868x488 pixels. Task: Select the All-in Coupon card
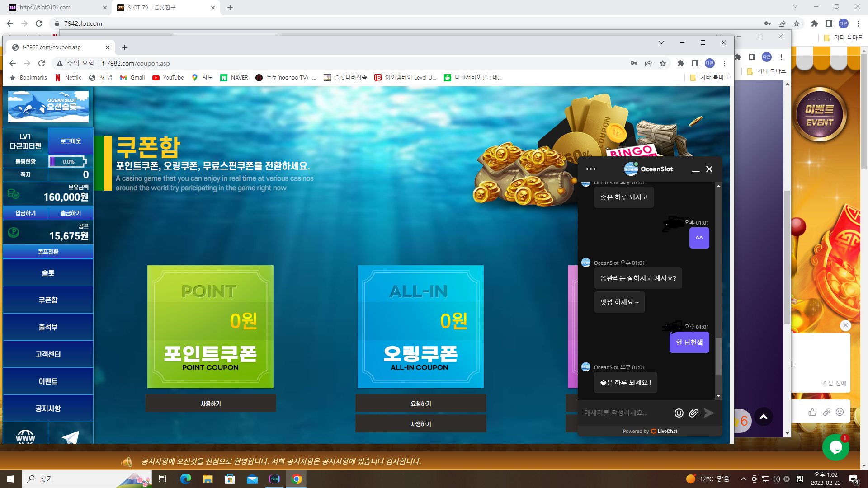420,327
